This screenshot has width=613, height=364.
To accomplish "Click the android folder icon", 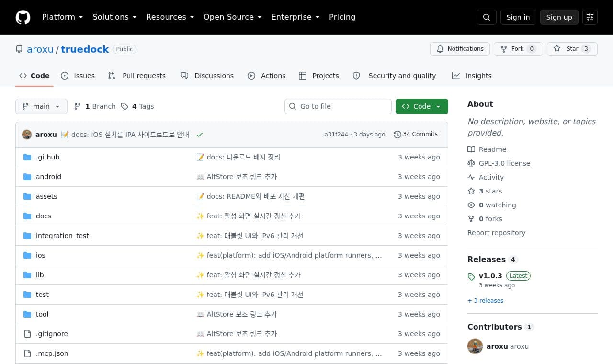I will pyautogui.click(x=27, y=177).
